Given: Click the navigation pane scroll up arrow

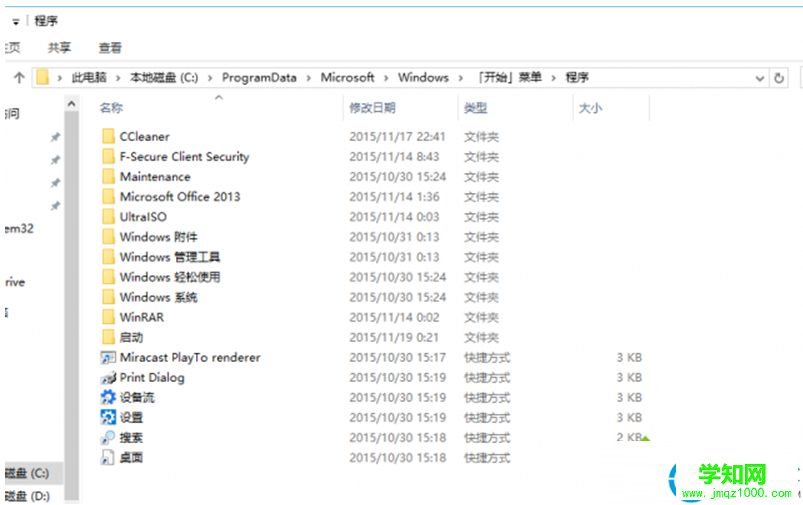Looking at the screenshot, I should (x=72, y=104).
